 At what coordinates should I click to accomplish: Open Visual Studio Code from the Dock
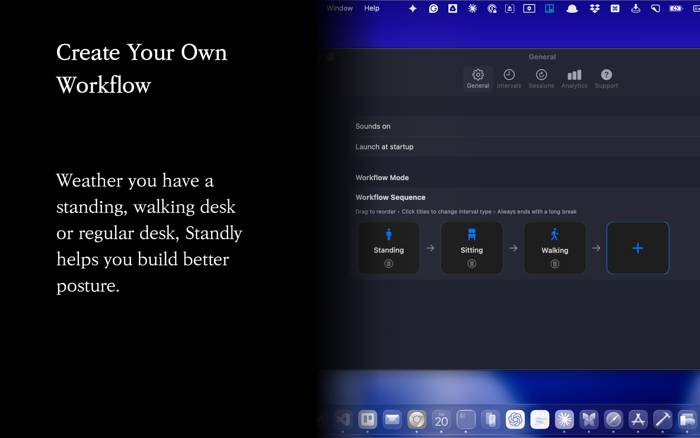[x=343, y=420]
